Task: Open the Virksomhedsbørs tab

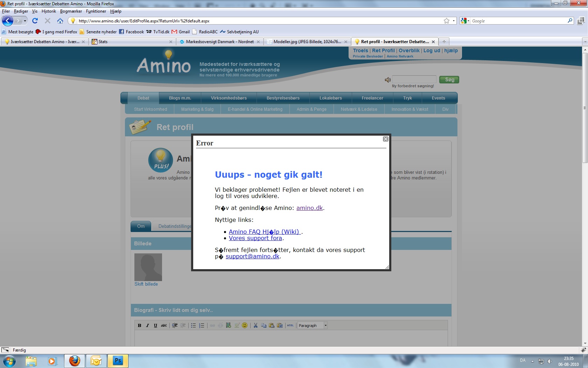Action: (229, 98)
